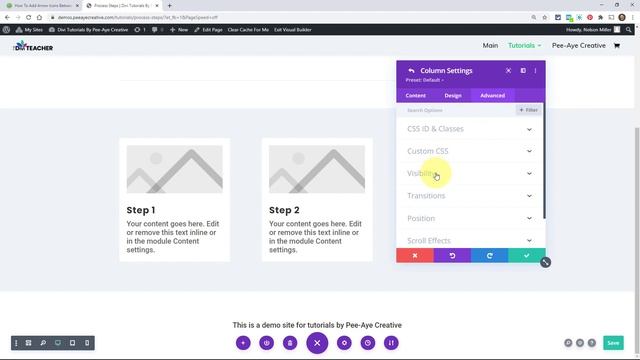The height and width of the screenshot is (360, 640).
Task: Expand the Scroll Effects section
Action: point(470,240)
